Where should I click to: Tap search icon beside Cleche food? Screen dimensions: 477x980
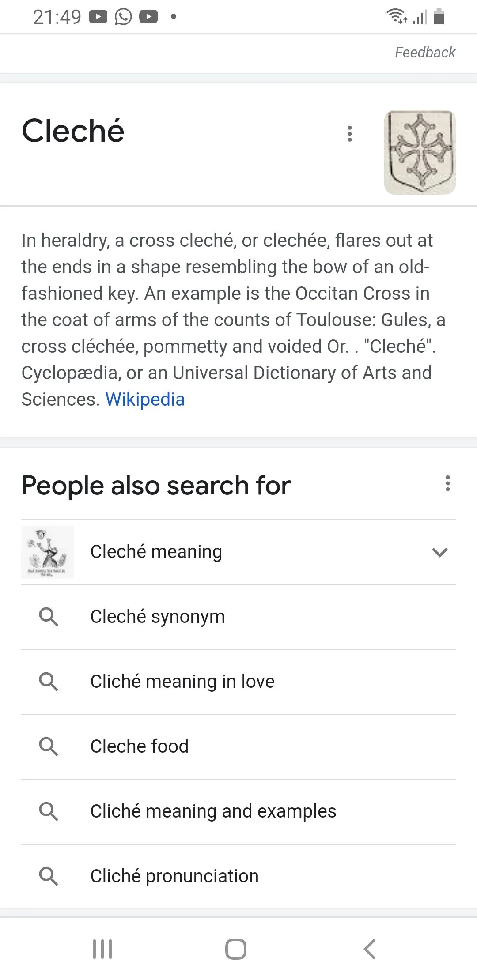pos(49,746)
